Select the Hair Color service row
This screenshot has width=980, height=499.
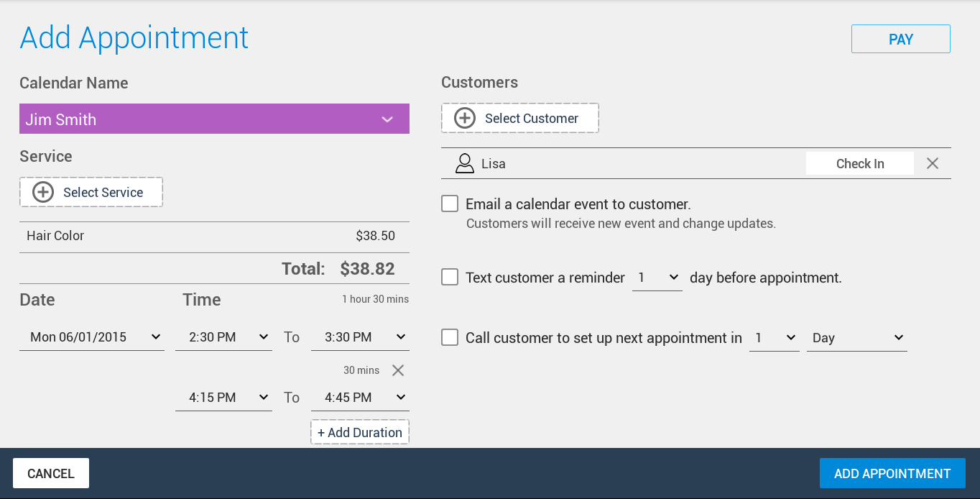(x=214, y=237)
